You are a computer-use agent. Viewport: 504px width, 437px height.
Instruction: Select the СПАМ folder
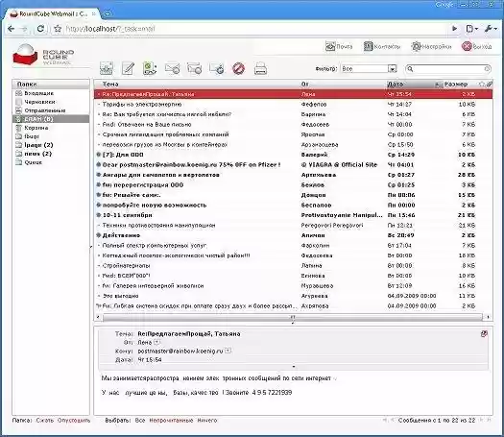click(51, 119)
